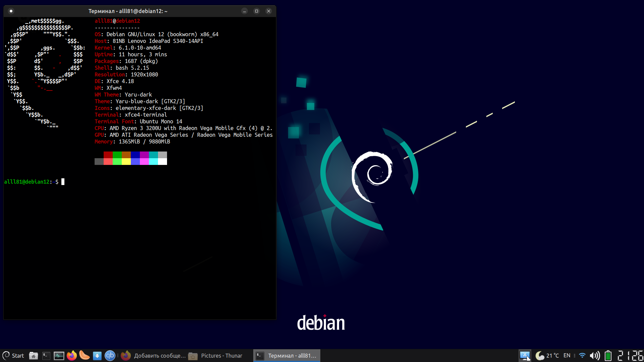
Task: Click the 'Icons: elementary-xfce-dark' line
Action: pyautogui.click(x=149, y=108)
